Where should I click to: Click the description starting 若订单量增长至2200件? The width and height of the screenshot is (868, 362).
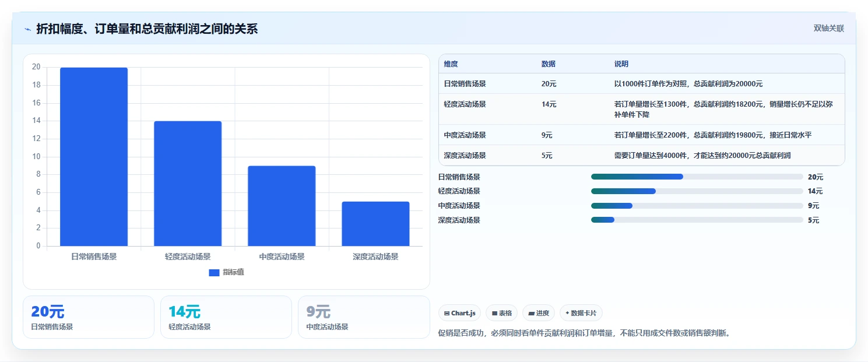coord(713,135)
